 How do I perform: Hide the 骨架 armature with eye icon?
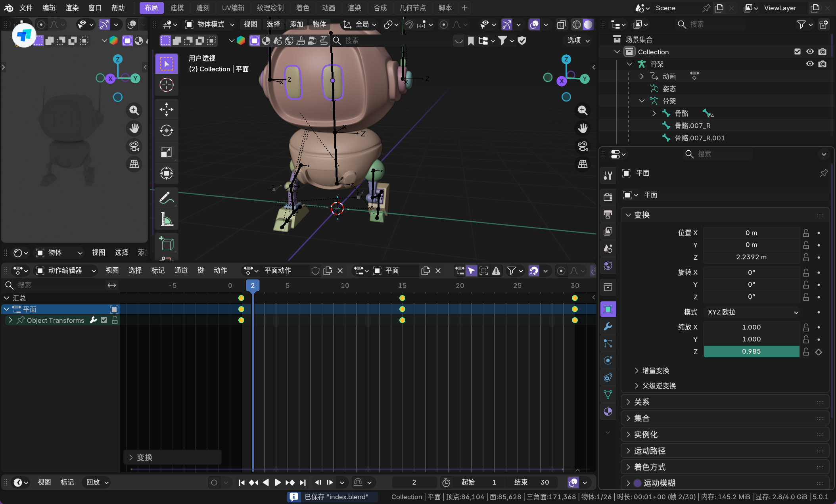point(810,64)
